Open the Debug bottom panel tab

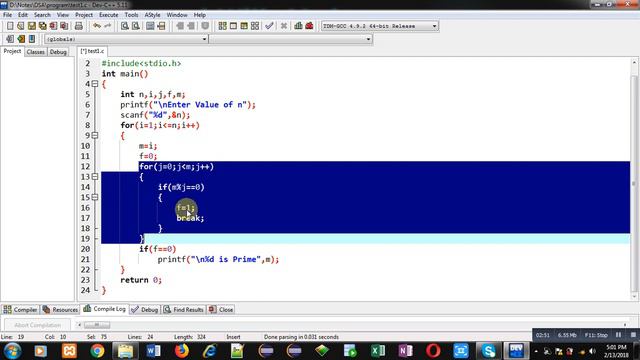(144, 309)
